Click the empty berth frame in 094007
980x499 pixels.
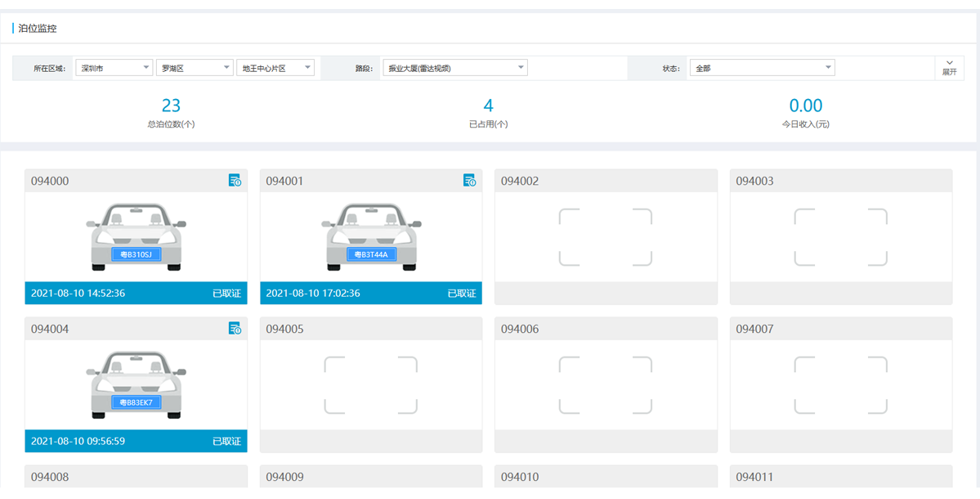(x=840, y=385)
